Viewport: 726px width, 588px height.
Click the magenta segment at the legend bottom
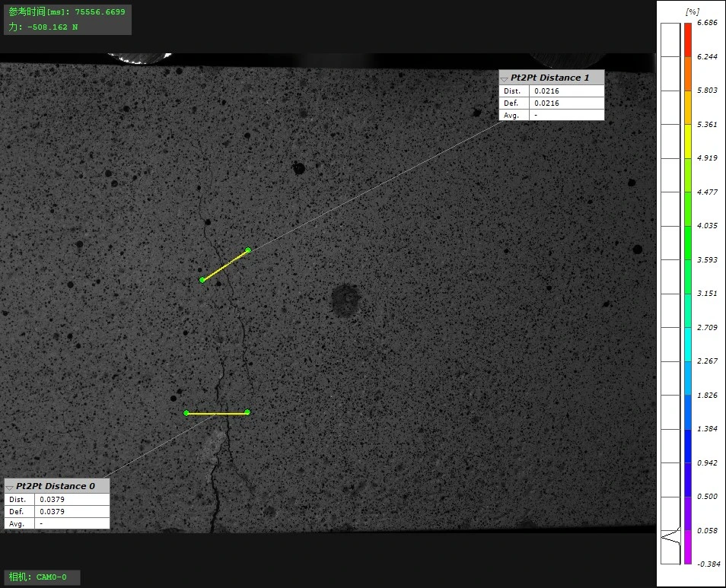687,546
